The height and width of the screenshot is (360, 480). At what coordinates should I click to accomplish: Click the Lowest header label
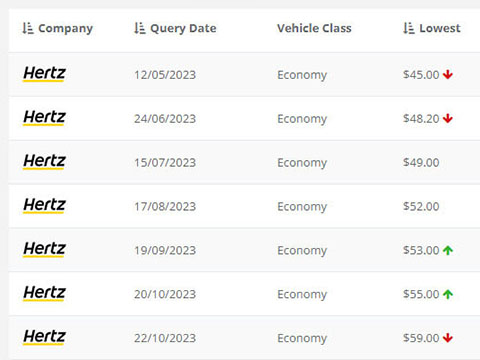440,28
